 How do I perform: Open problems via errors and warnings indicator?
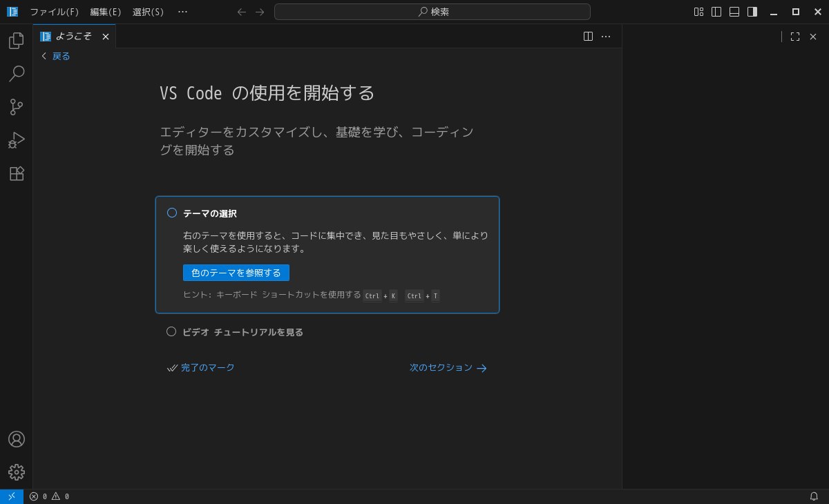click(49, 496)
